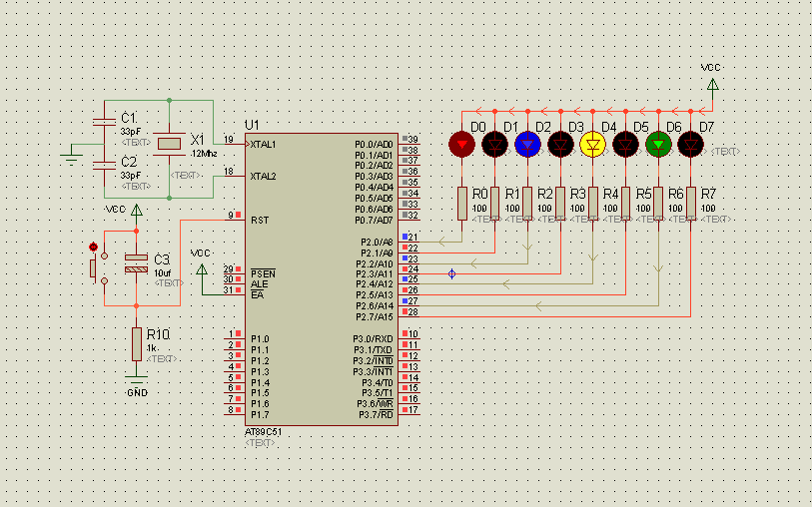
Task: Click the P3.1/TXD pin label
Action: pyautogui.click(x=374, y=349)
